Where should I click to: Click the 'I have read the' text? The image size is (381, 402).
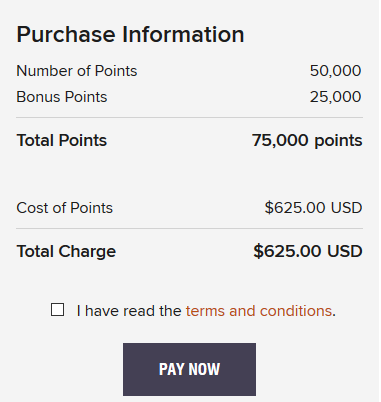pyautogui.click(x=129, y=311)
